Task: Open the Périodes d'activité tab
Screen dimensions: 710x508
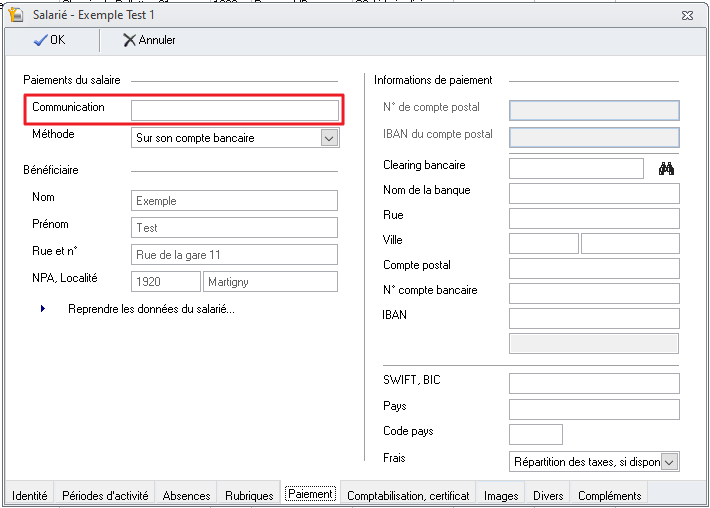Action: [104, 495]
